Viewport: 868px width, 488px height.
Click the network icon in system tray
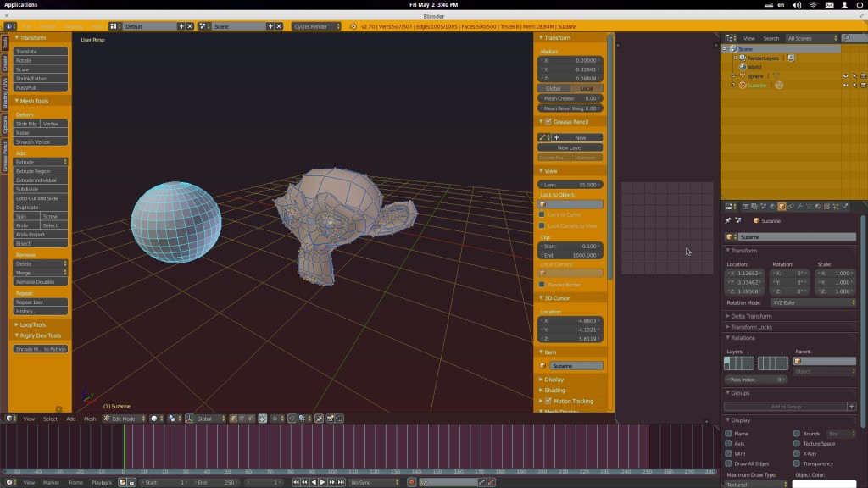point(813,5)
